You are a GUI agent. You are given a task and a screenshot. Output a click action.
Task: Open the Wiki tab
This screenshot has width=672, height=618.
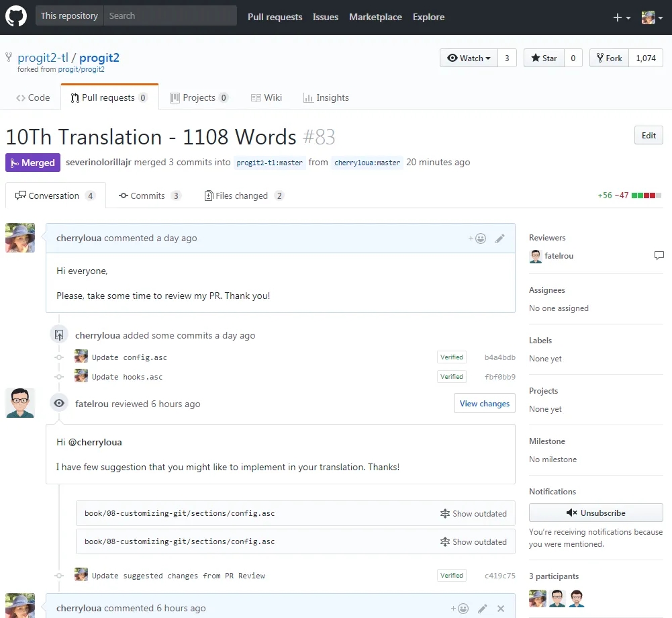point(266,98)
